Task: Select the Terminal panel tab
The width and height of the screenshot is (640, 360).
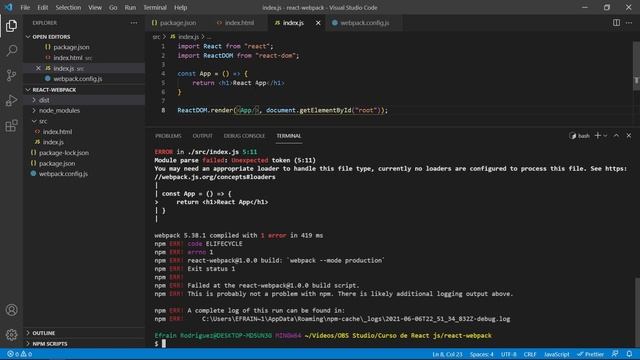Action: click(289, 136)
